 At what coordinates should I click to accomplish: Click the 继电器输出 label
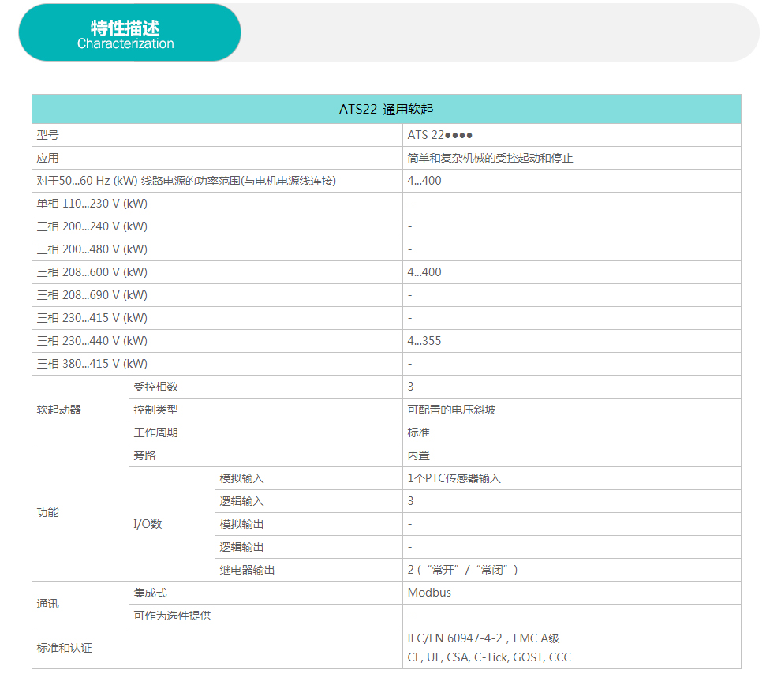click(x=247, y=570)
